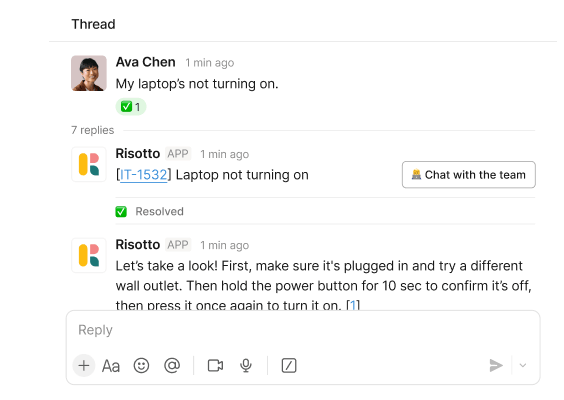Screen dimensions: 564x400
Task: Start a video clip with the camera icon
Action: coord(215,365)
